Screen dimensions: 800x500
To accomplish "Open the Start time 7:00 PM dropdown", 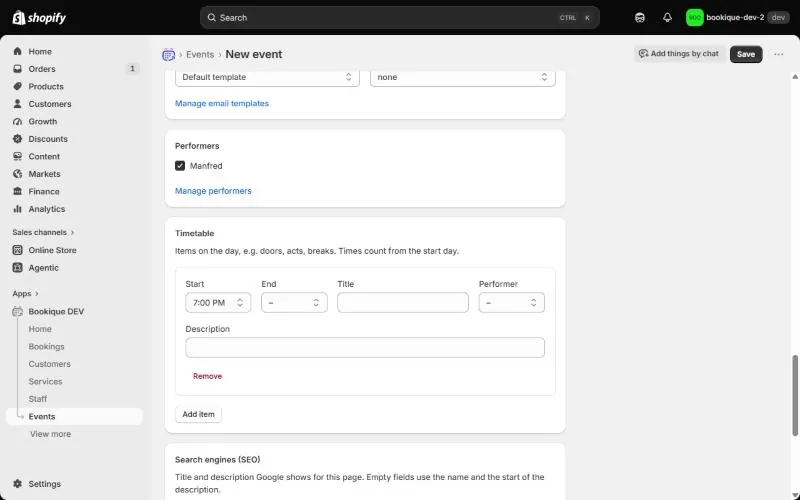I will click(x=218, y=303).
